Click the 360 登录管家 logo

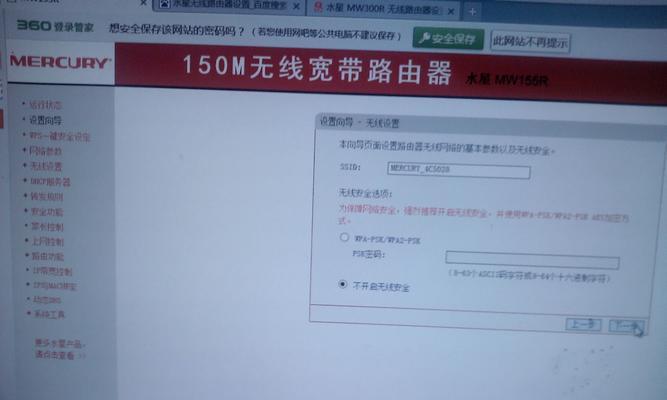(x=55, y=26)
